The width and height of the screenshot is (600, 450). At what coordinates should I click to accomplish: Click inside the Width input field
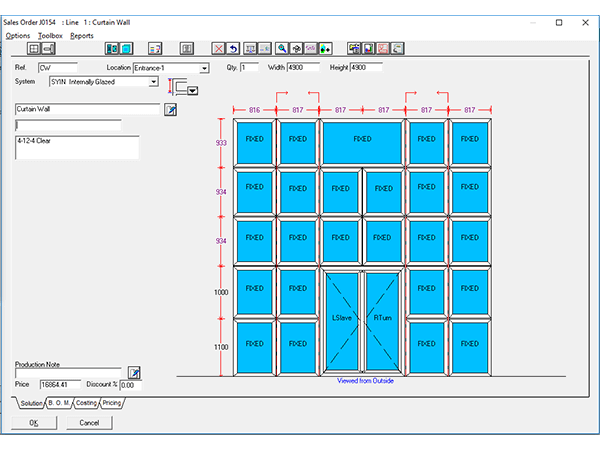pos(303,68)
